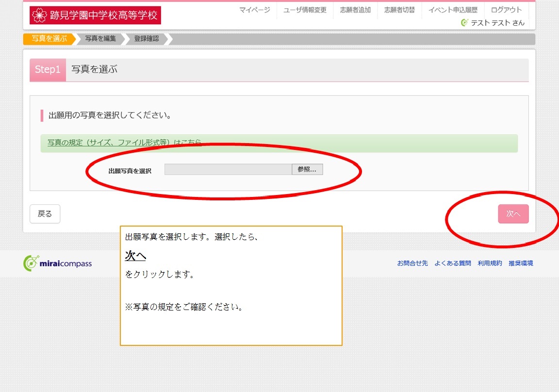559x392 pixels.
Task: Open 利用規約 in the footer
Action: click(x=490, y=263)
